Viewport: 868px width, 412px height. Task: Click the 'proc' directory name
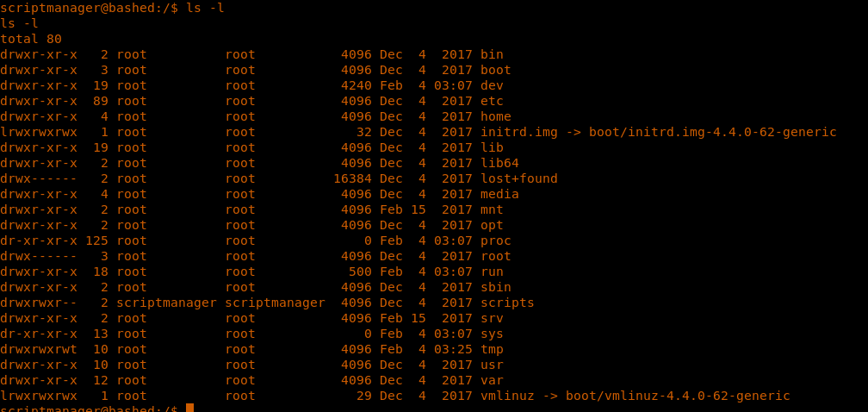point(495,240)
